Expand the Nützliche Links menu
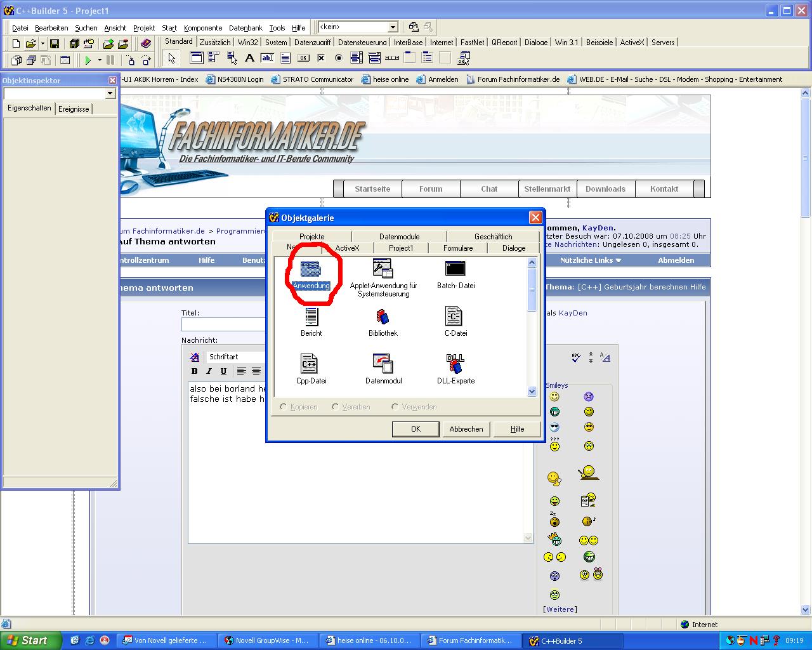The height and width of the screenshot is (650, 812). [x=591, y=260]
